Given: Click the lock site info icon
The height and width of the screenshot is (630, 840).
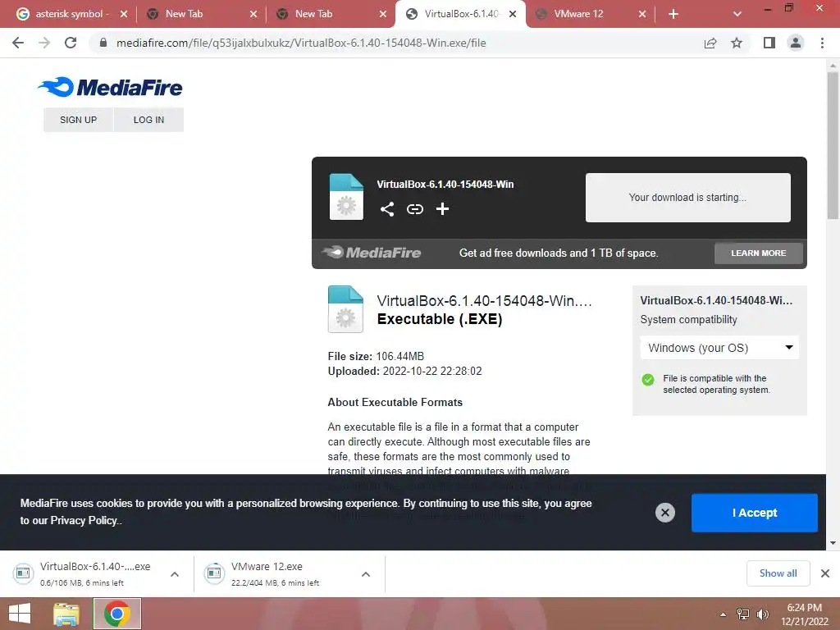Looking at the screenshot, I should pyautogui.click(x=103, y=43).
